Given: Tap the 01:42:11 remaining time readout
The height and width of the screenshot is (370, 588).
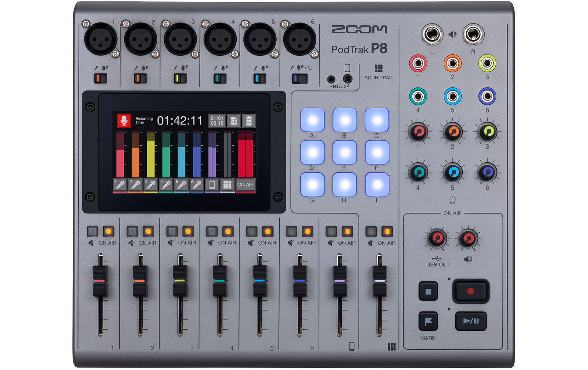Looking at the screenshot, I should [180, 121].
